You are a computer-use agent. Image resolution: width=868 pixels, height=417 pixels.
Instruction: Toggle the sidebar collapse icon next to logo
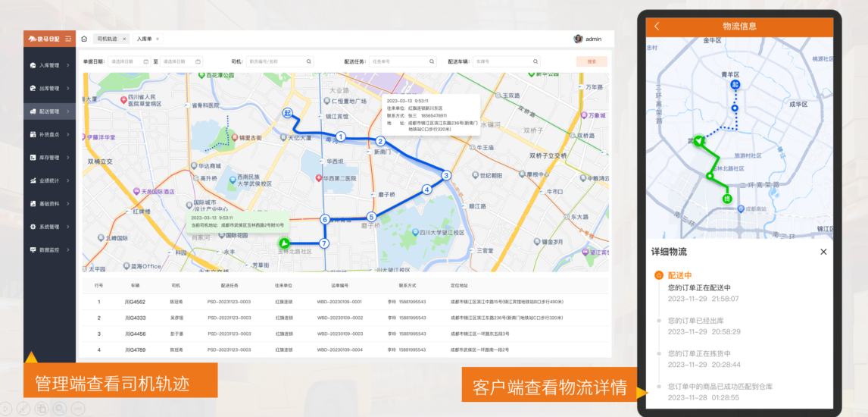(x=68, y=39)
